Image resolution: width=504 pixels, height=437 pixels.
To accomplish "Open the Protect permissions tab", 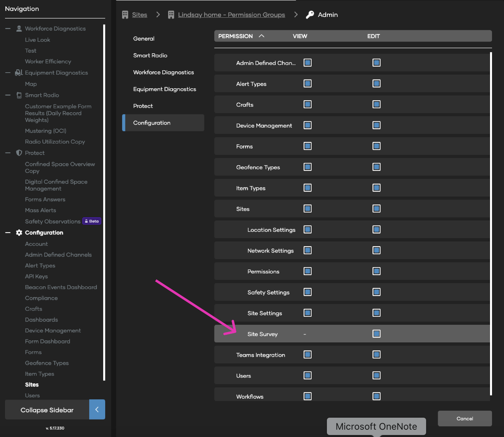I will tap(163, 106).
